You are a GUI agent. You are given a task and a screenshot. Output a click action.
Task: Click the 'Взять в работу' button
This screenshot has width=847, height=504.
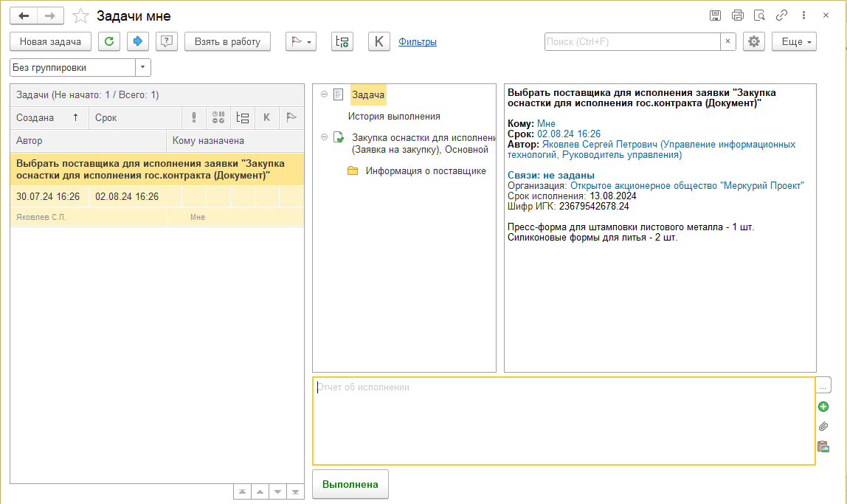(227, 41)
